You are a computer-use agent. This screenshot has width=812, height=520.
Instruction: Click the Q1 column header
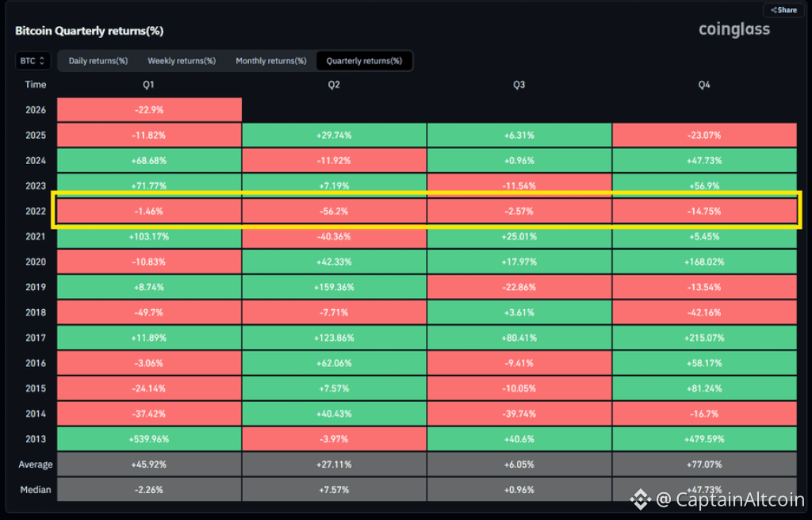click(x=148, y=85)
